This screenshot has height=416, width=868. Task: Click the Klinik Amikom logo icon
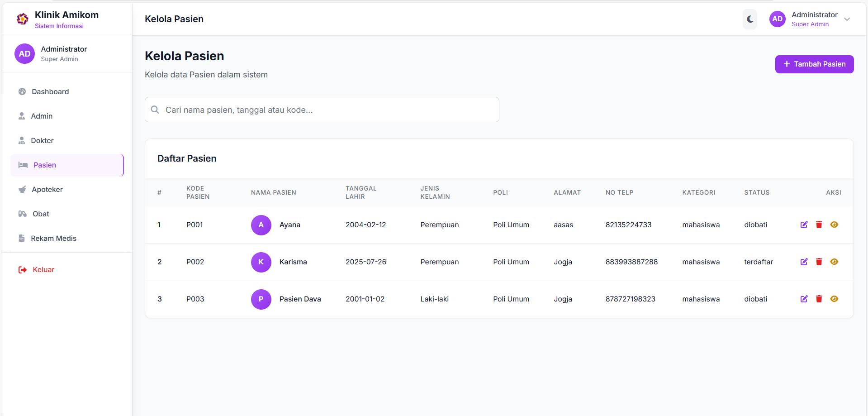(x=23, y=19)
